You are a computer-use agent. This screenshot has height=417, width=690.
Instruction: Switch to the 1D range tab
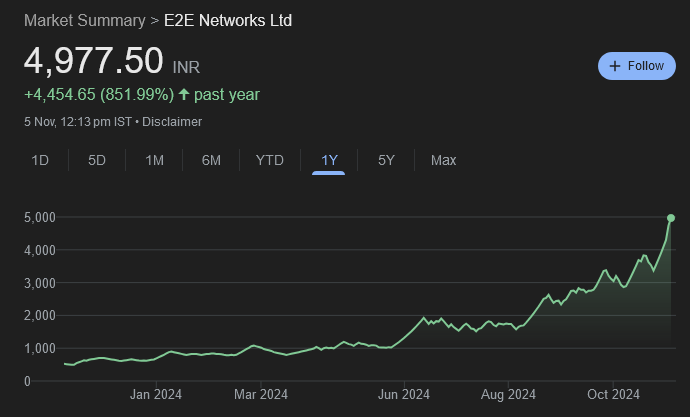(x=40, y=160)
